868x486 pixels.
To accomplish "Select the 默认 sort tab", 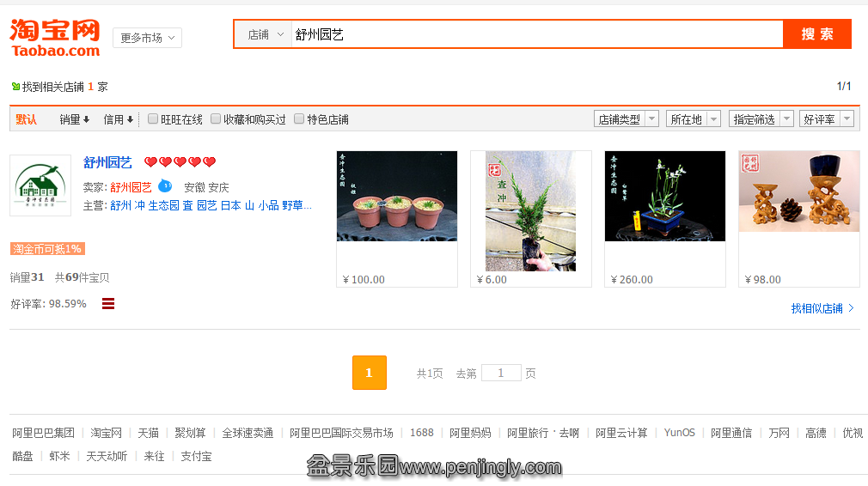I will (26, 119).
